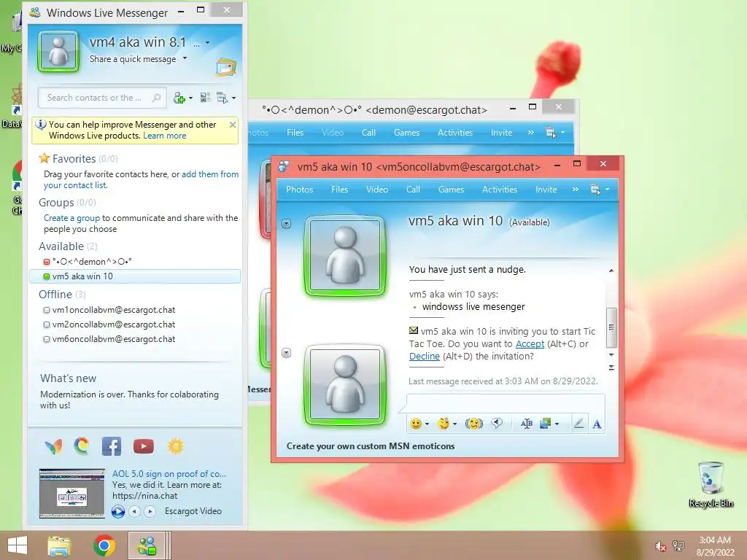This screenshot has height=560, width=747.
Task: Click the change font icon in vm5 chat
Action: [527, 424]
